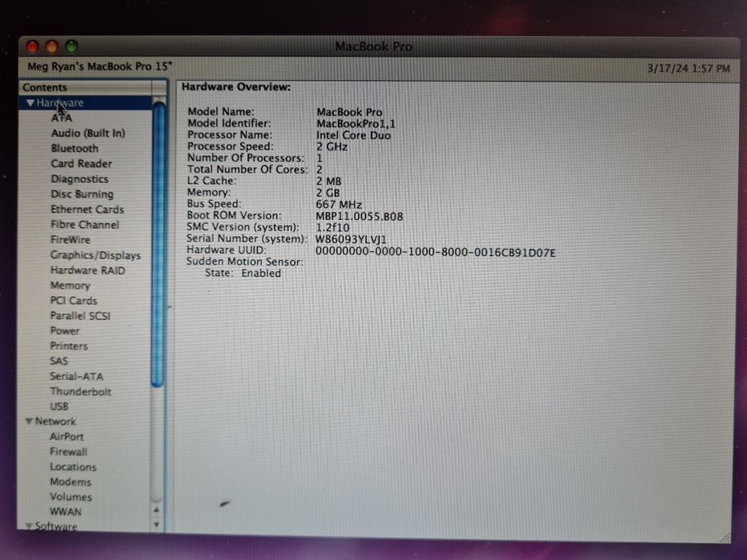Collapse the Software disclosure triangle
The image size is (747, 560).
tap(29, 526)
